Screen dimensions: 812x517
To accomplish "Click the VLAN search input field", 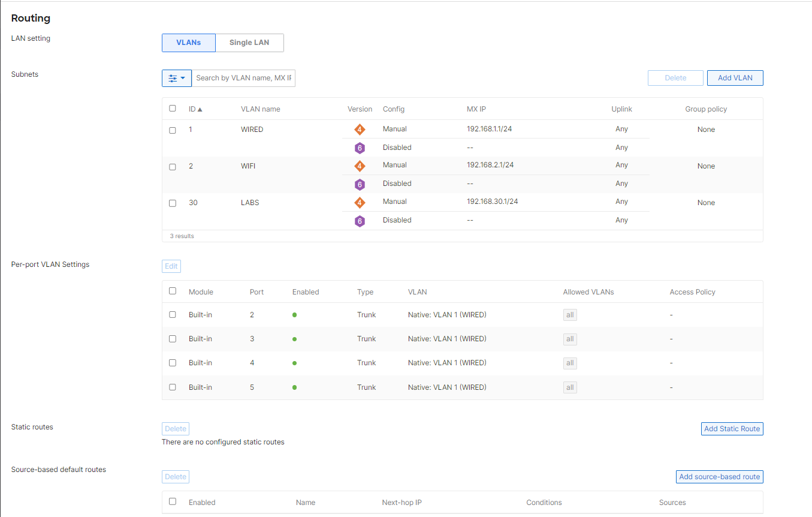I will pyautogui.click(x=243, y=78).
